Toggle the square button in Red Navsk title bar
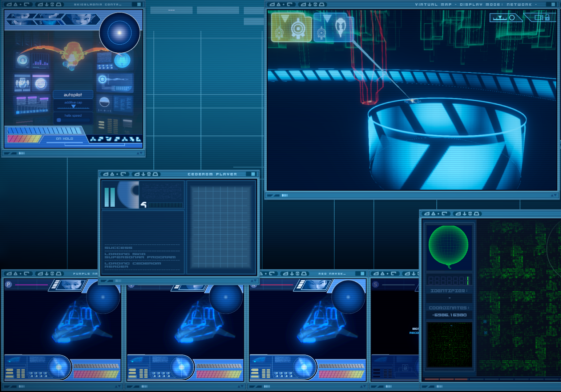Screen dimensions: 561x392 click(362, 273)
